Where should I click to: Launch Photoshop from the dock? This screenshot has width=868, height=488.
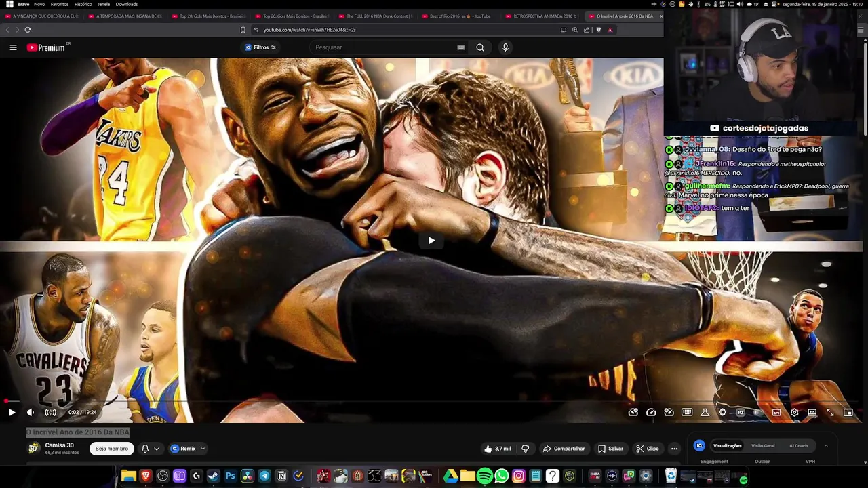point(230,476)
